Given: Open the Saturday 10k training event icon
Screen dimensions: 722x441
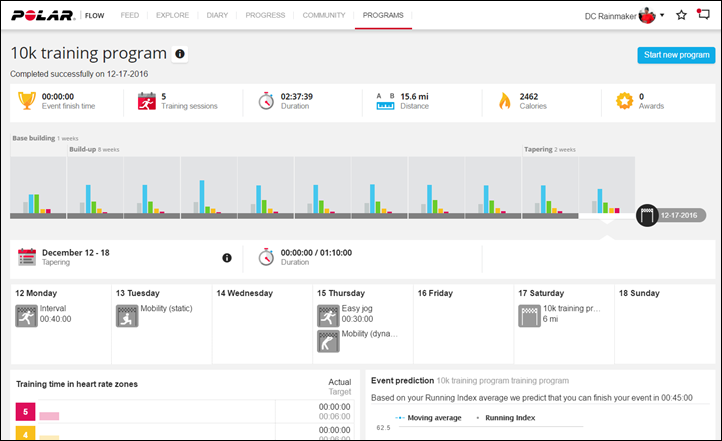Looking at the screenshot, I should (x=530, y=316).
